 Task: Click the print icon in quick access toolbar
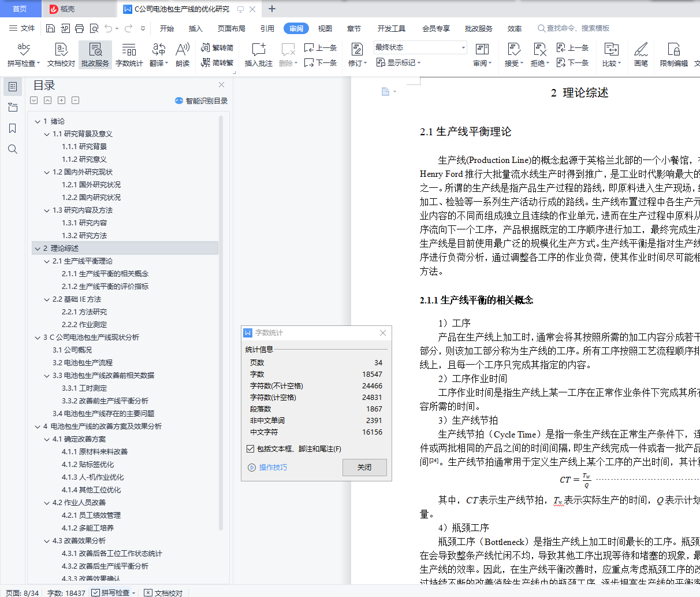pyautogui.click(x=79, y=28)
